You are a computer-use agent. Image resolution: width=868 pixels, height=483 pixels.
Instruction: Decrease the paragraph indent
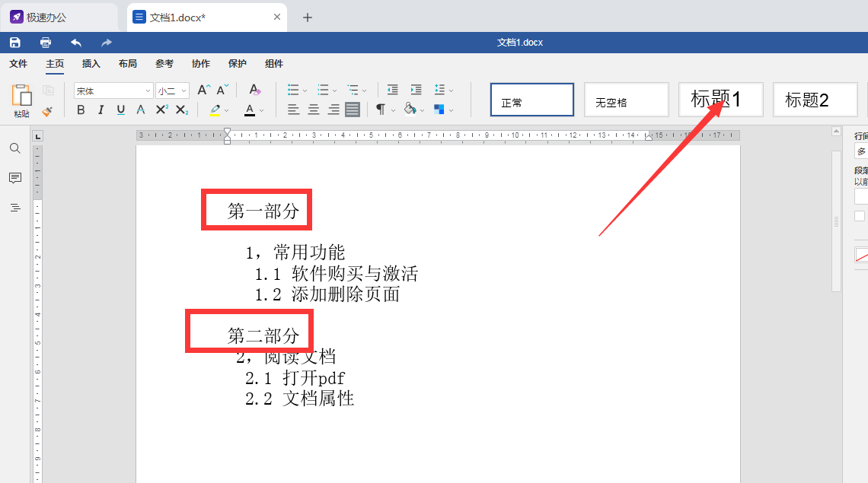(392, 90)
